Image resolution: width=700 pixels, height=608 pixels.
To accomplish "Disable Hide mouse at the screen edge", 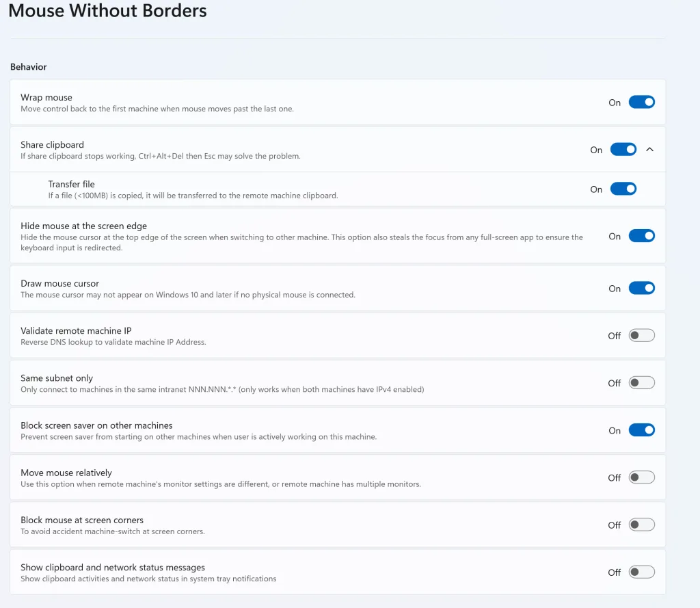I will click(x=641, y=235).
